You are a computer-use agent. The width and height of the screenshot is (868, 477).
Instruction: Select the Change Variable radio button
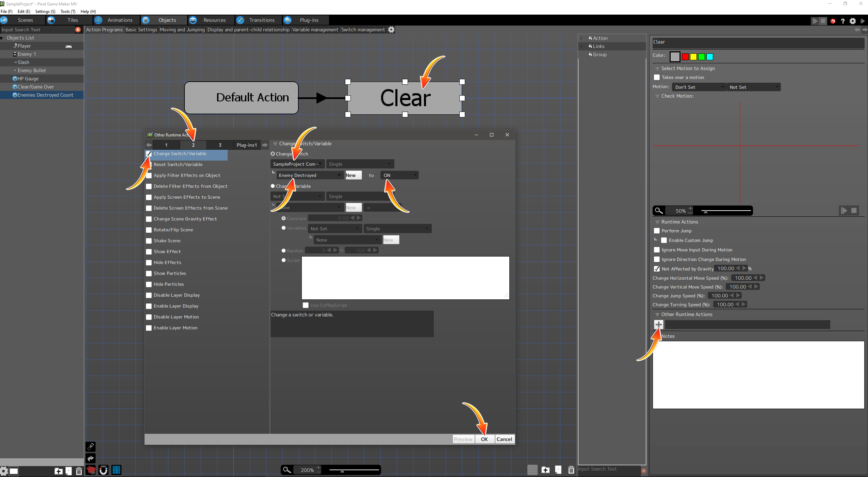[x=273, y=186]
